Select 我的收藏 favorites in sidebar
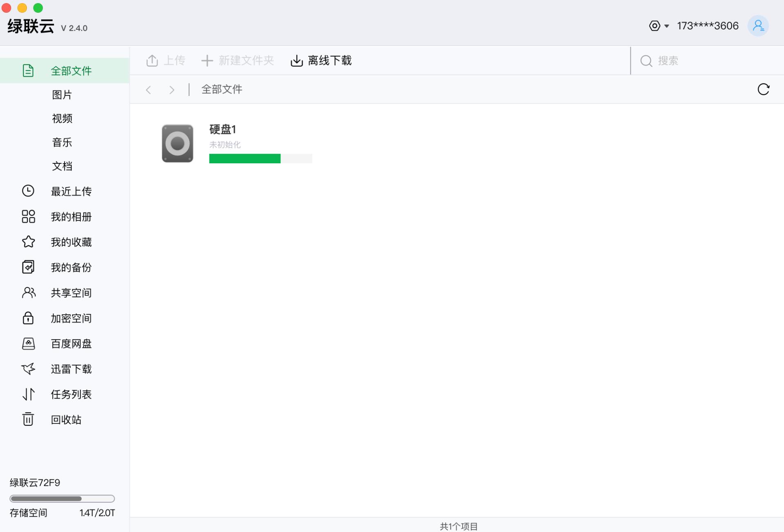This screenshot has width=784, height=532. pos(71,242)
